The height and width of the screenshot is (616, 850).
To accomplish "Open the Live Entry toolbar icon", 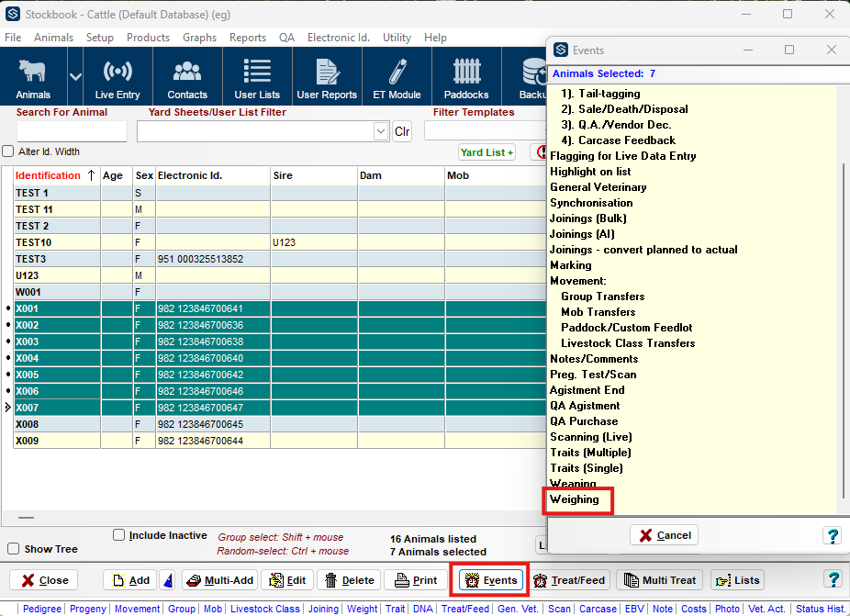I will [117, 78].
